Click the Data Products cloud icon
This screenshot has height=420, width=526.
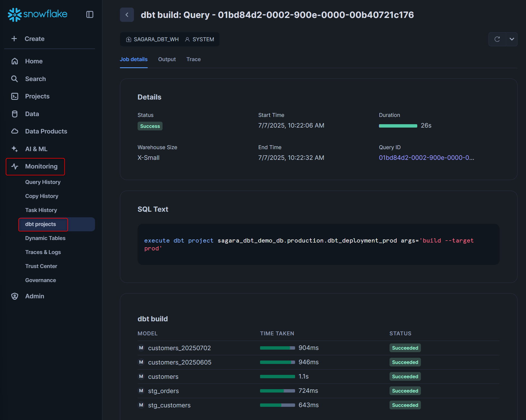pos(15,131)
